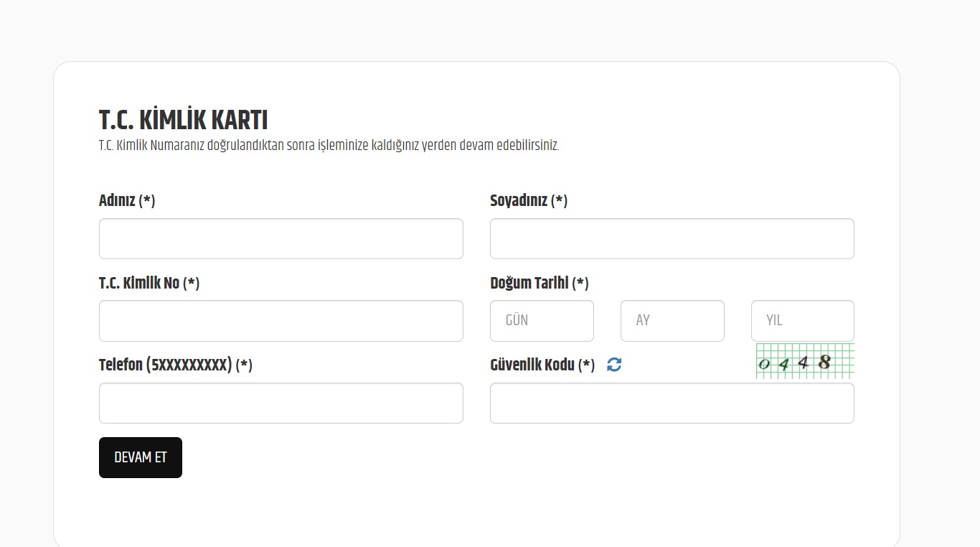This screenshot has width=980, height=547.
Task: Submit with the DEVAM ET button
Action: point(141,457)
